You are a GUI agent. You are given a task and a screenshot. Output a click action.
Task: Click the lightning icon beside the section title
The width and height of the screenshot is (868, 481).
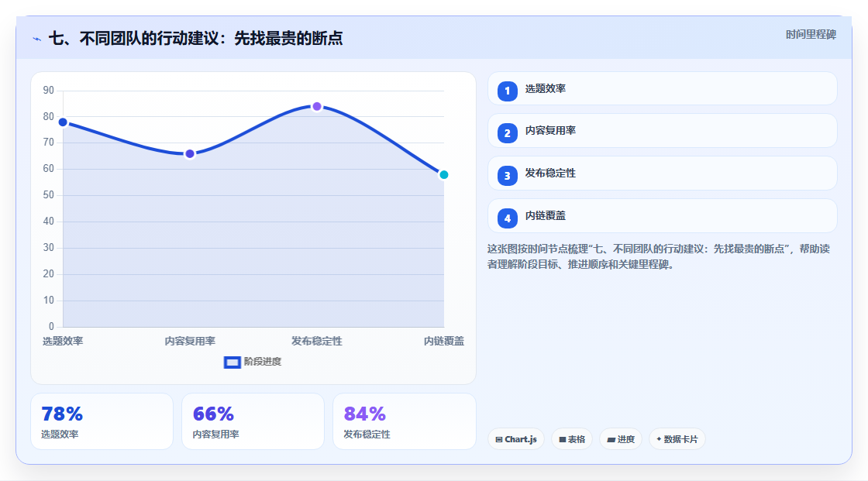coord(37,39)
